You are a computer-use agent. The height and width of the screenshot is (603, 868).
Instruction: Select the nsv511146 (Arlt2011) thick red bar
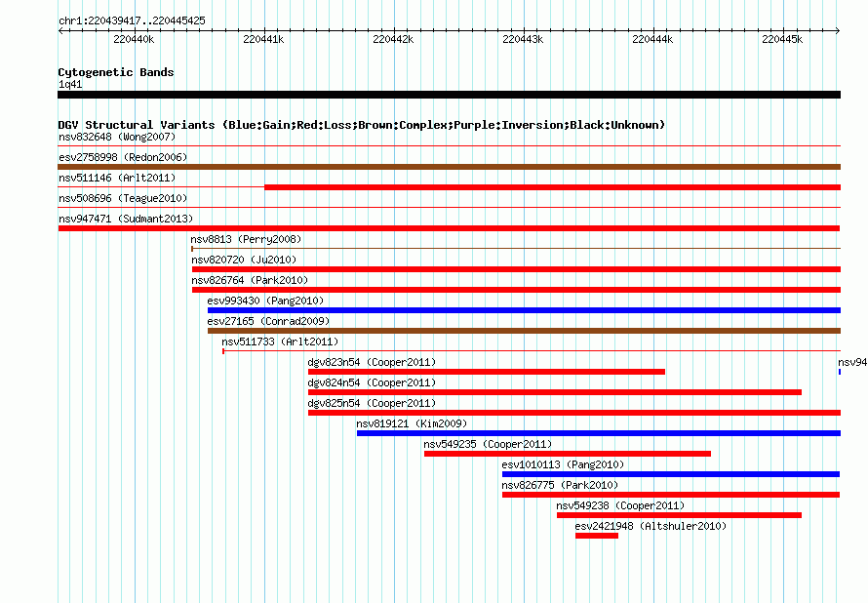[552, 187]
